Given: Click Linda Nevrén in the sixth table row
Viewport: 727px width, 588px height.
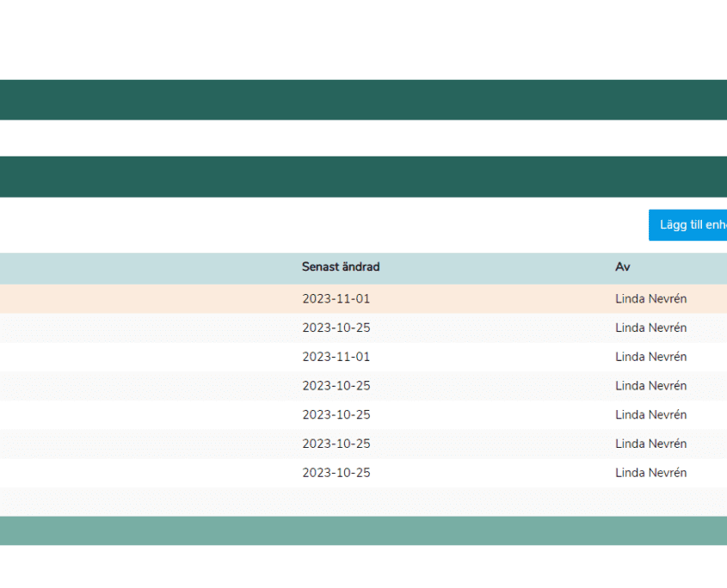Looking at the screenshot, I should click(x=650, y=444).
